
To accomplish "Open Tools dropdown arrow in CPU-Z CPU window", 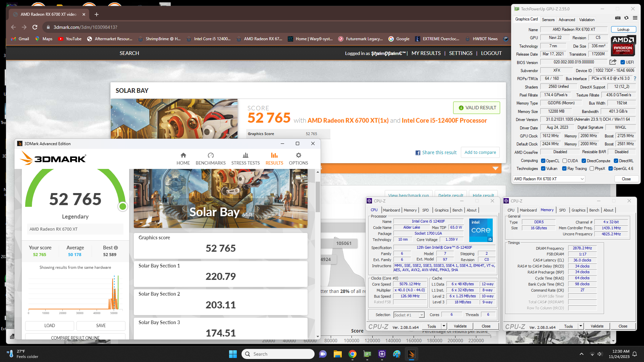I will tap(443, 326).
